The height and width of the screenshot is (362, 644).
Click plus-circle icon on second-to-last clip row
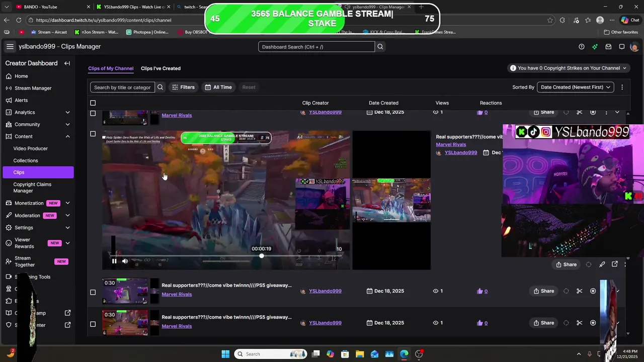(x=593, y=291)
